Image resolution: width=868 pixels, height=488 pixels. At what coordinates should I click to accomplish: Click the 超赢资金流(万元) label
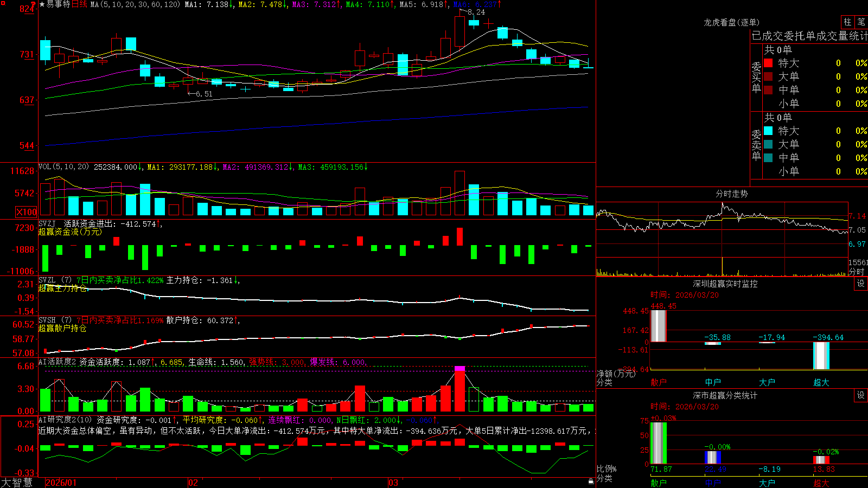click(70, 232)
